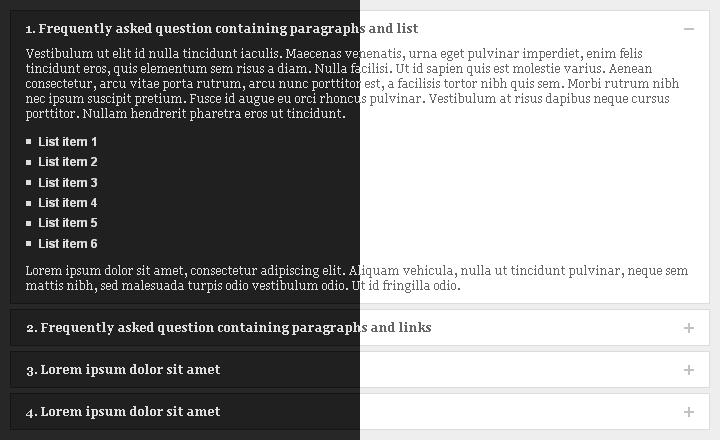Toggle the 'paragraphs and list' question title

point(222,28)
